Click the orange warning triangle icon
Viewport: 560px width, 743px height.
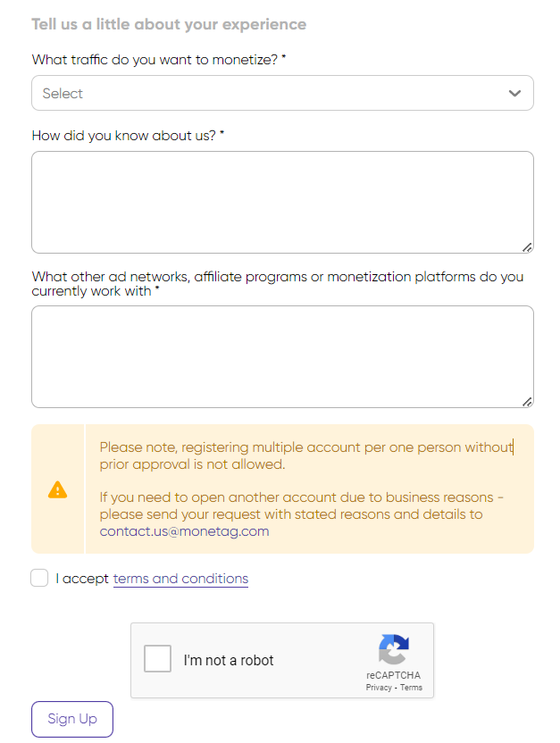[x=57, y=489]
